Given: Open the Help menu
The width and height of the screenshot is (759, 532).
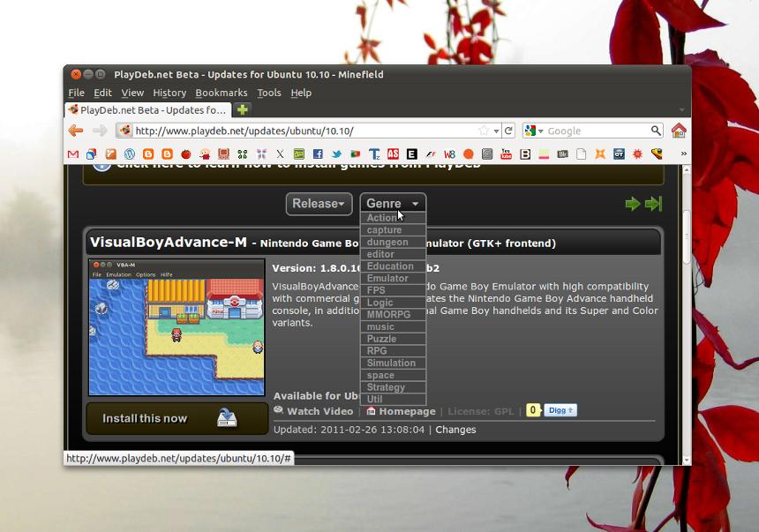Looking at the screenshot, I should 301,93.
